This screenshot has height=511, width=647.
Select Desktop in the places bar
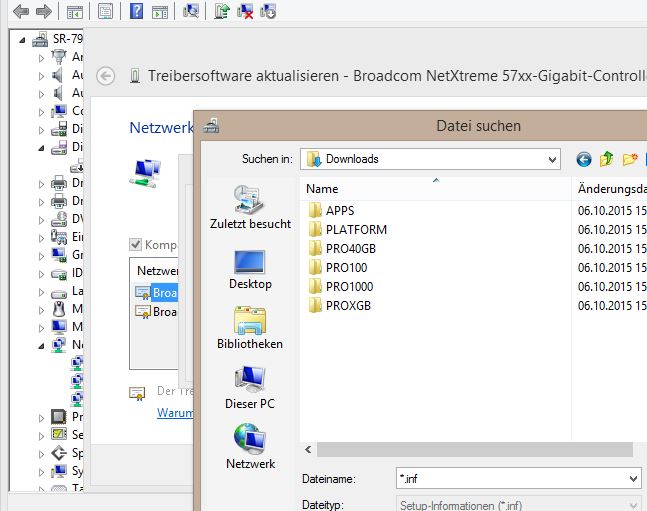coord(250,270)
